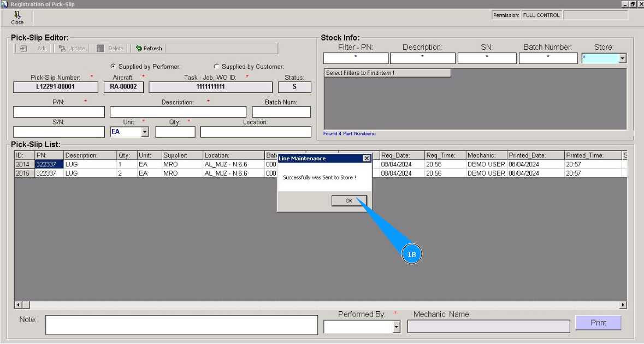Click the Status field showing S
This screenshot has width=644, height=344.
294,87
